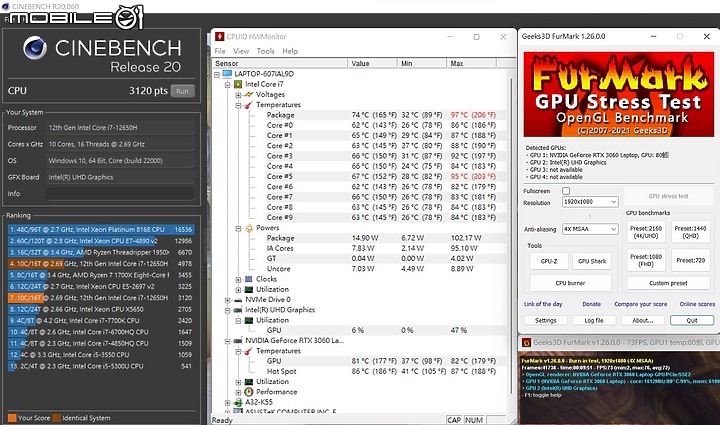This screenshot has height=425, width=720.
Task: Click the NVMe Drive 0 drive icon
Action: pyautogui.click(x=238, y=300)
